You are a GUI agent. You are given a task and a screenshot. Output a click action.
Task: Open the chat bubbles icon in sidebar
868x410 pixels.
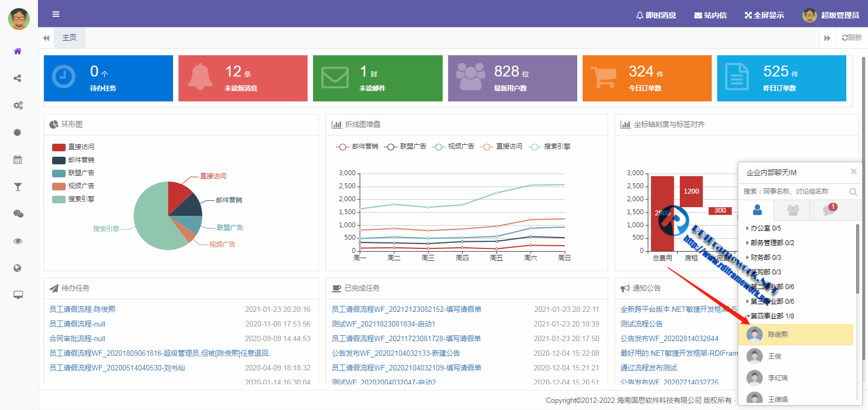(18, 214)
